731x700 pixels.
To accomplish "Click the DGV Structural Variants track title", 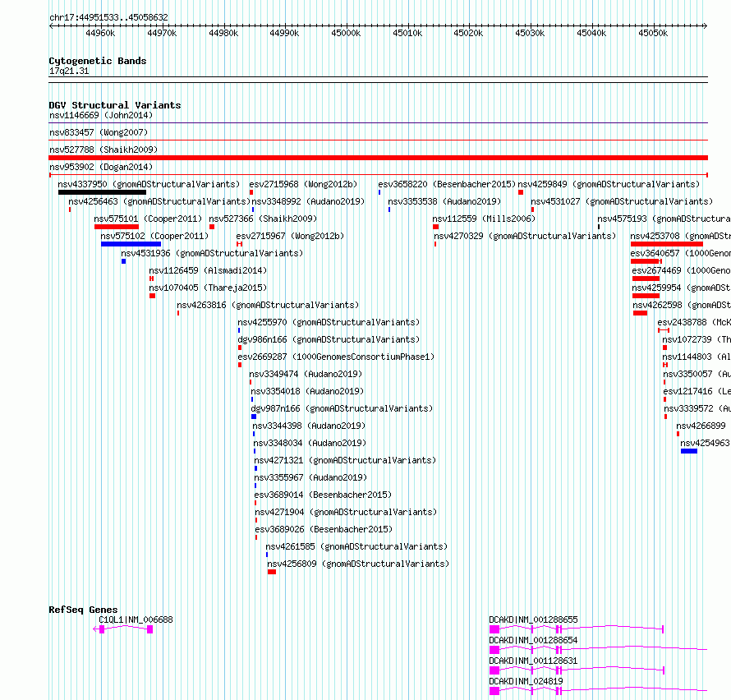I will pyautogui.click(x=115, y=105).
